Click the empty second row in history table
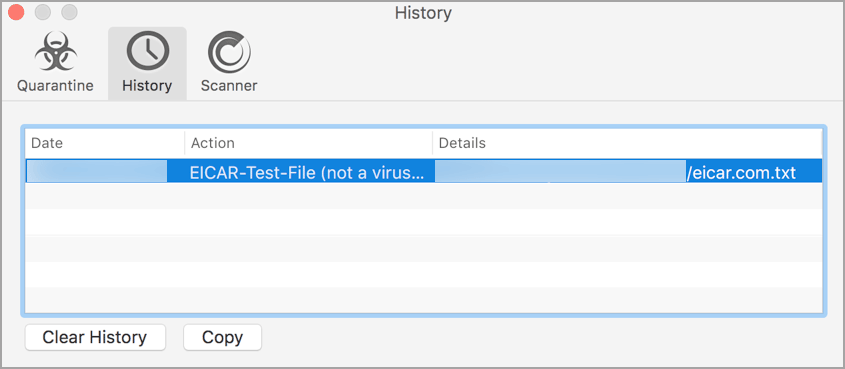The image size is (845, 369). coord(424,196)
